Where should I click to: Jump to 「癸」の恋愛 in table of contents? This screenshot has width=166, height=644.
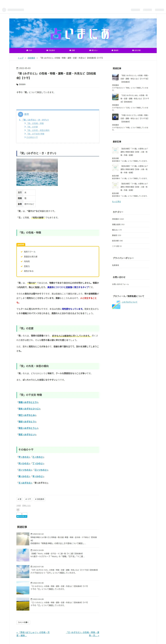[32, 127]
